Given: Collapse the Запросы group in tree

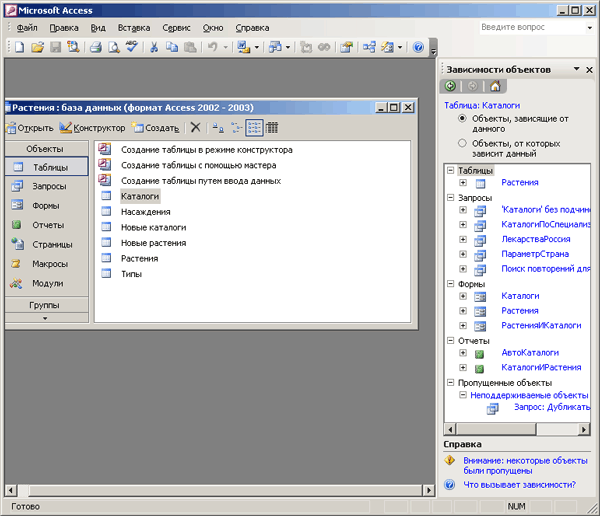Looking at the screenshot, I should tap(450, 198).
